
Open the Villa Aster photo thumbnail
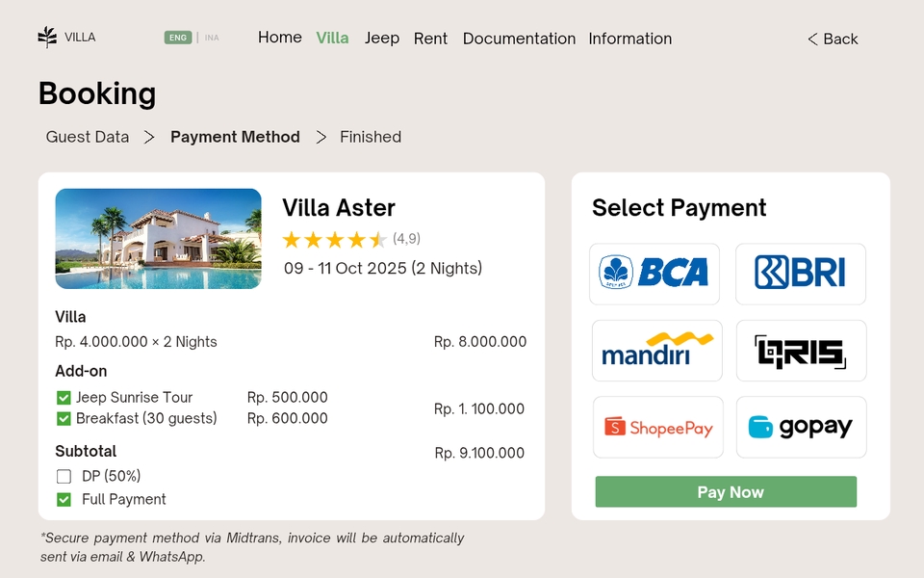(x=158, y=239)
